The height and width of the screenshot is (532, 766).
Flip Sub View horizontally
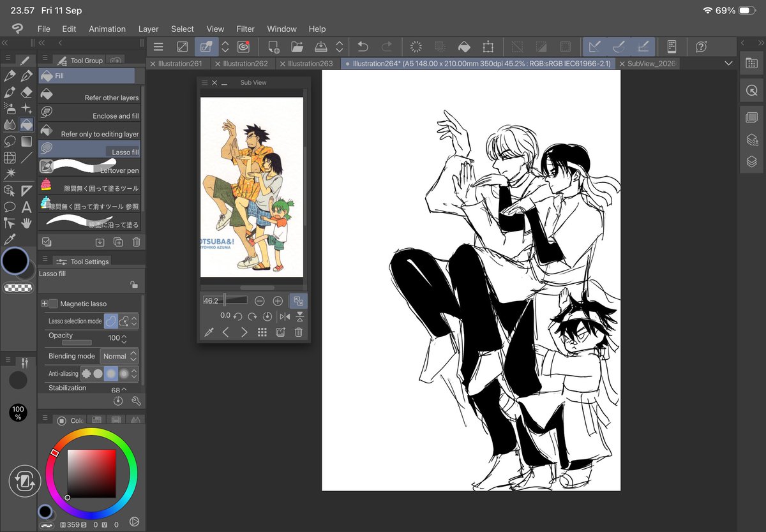[x=285, y=316]
